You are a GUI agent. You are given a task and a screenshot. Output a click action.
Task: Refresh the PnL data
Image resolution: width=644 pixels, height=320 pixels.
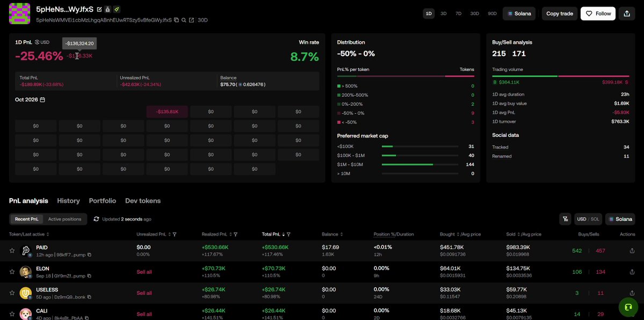click(x=97, y=219)
